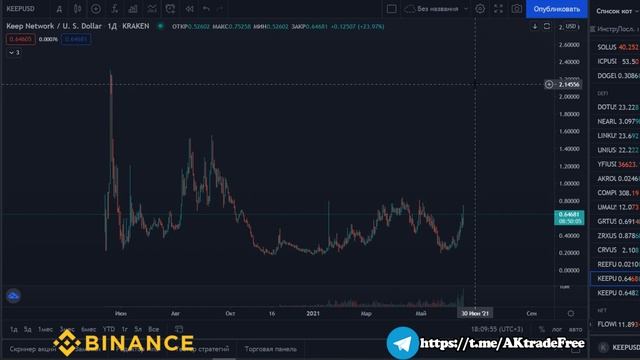
Task: Click the compare or add symbol icon
Action: point(96,9)
